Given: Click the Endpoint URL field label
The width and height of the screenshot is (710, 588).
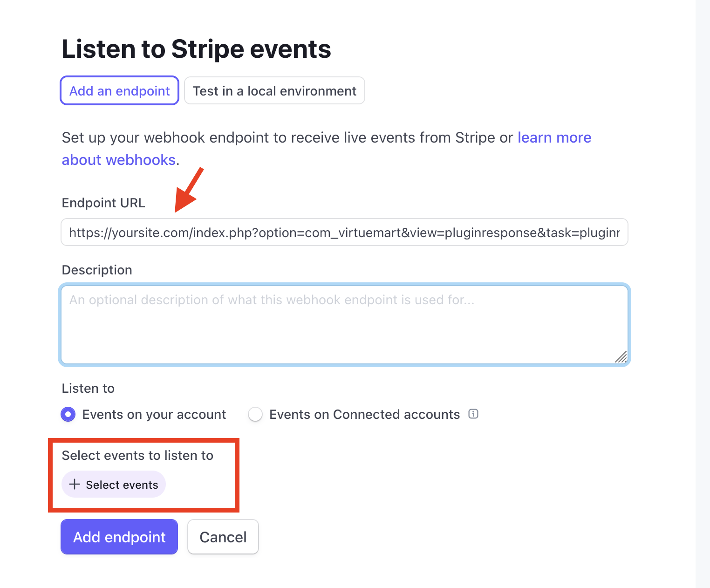Looking at the screenshot, I should pyautogui.click(x=103, y=203).
